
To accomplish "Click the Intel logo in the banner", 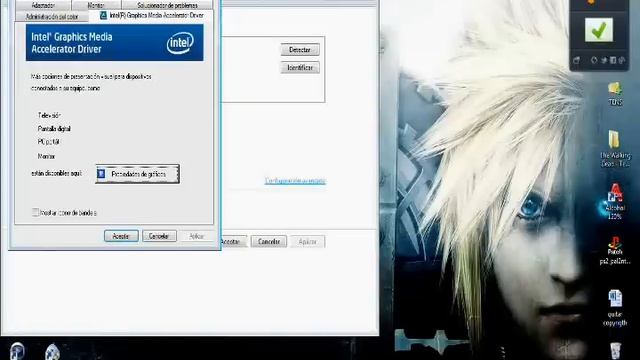I will 180,42.
